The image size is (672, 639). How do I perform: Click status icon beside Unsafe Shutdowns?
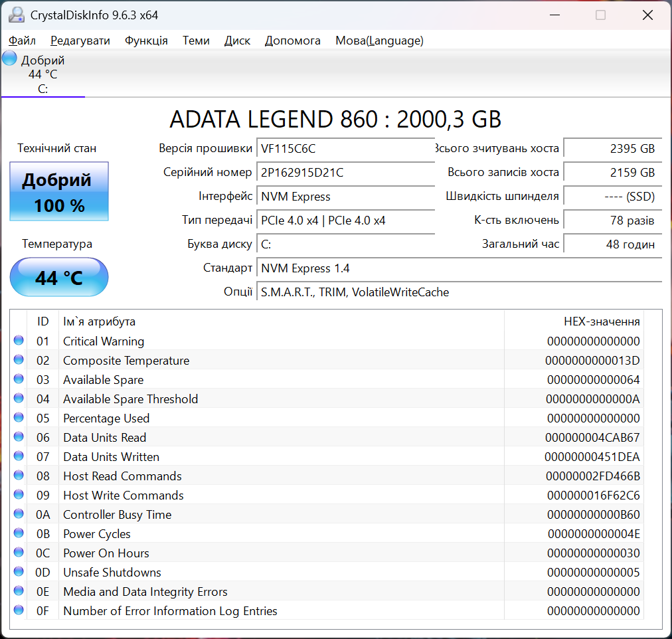(x=19, y=572)
